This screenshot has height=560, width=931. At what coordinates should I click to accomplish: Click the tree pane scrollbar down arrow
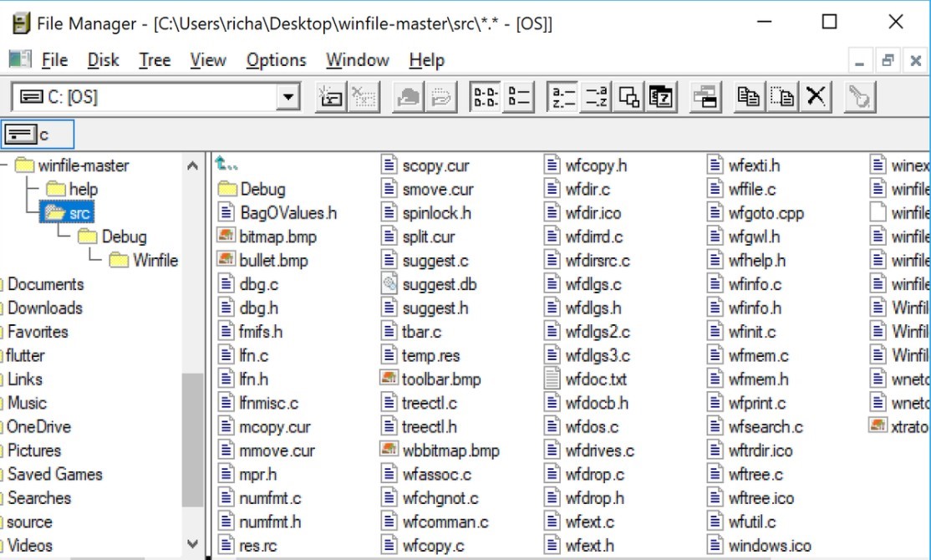tap(192, 543)
